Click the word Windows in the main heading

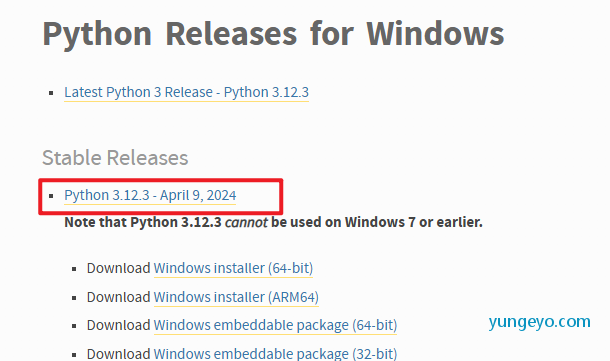(x=435, y=33)
